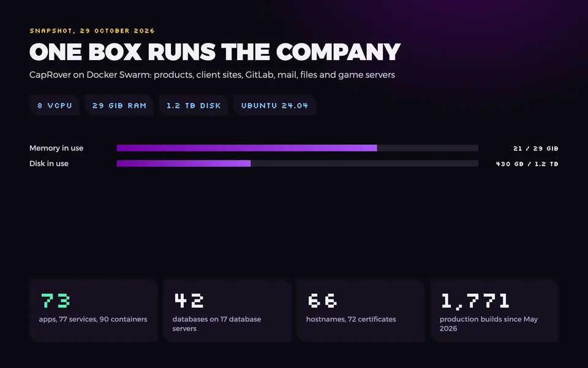The height and width of the screenshot is (368, 588).
Task: Open the 42 databases stat card
Action: coord(227,310)
